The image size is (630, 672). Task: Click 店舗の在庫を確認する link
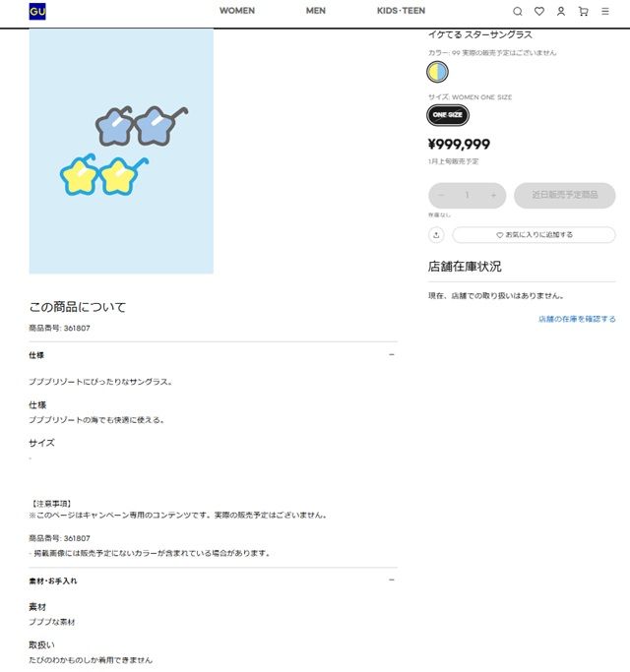pyautogui.click(x=577, y=319)
